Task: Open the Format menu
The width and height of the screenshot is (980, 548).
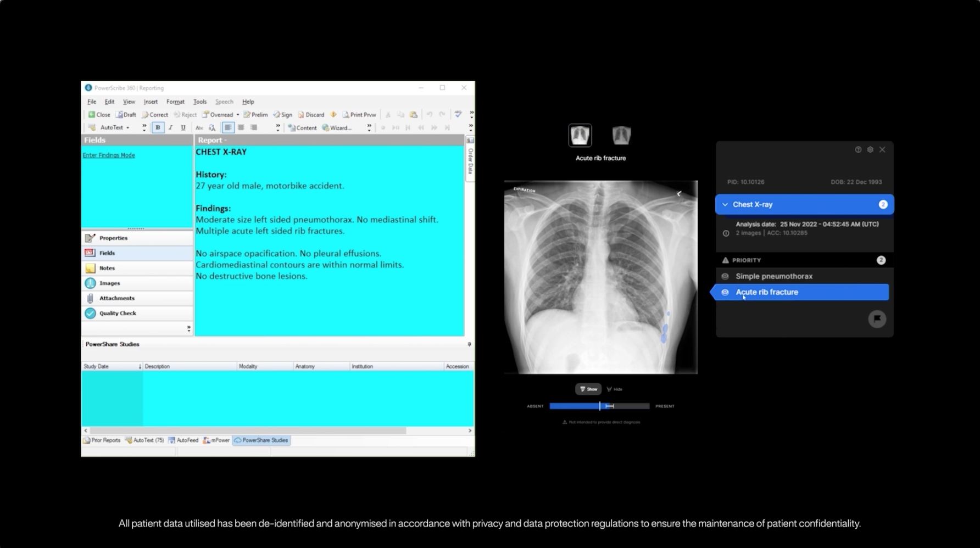Action: tap(175, 102)
